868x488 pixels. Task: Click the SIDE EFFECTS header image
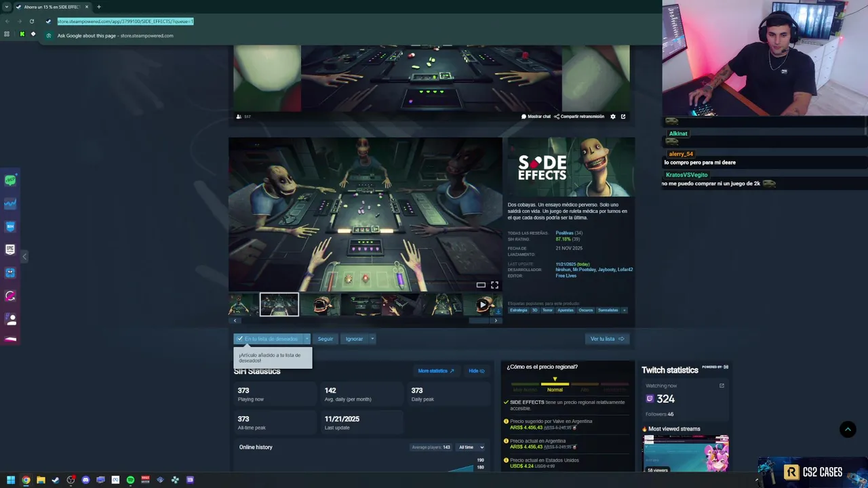coord(571,167)
